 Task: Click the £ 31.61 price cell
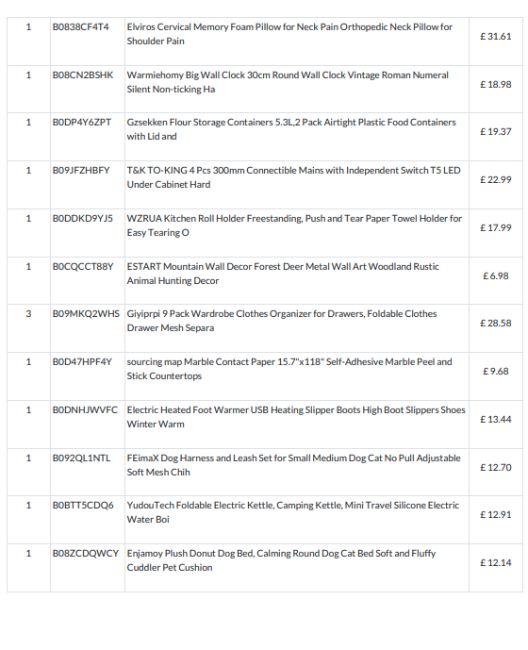coord(495,36)
